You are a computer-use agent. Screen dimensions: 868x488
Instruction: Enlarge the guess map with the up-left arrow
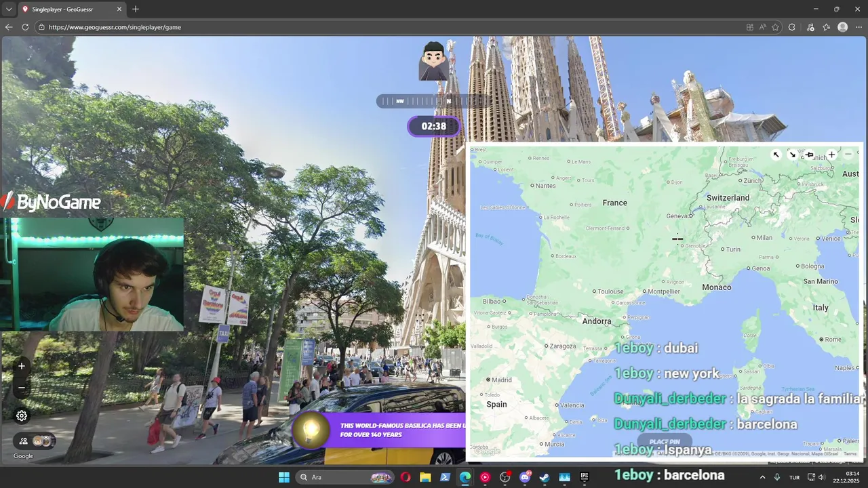click(x=776, y=155)
